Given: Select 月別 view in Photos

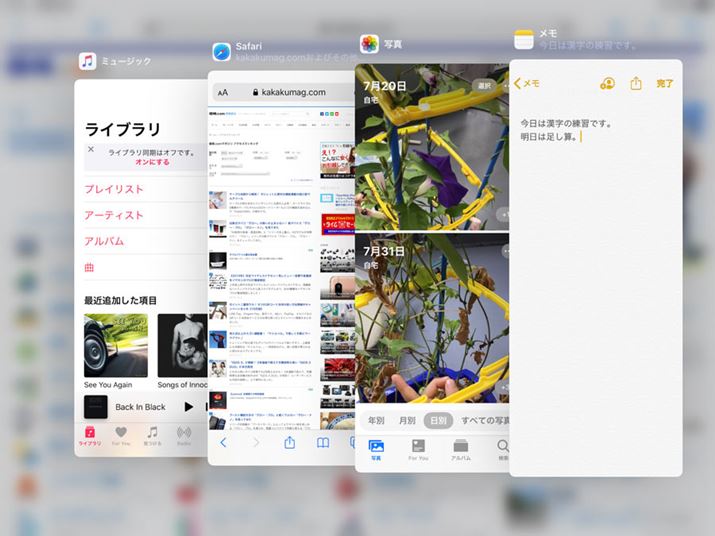Looking at the screenshot, I should [407, 420].
